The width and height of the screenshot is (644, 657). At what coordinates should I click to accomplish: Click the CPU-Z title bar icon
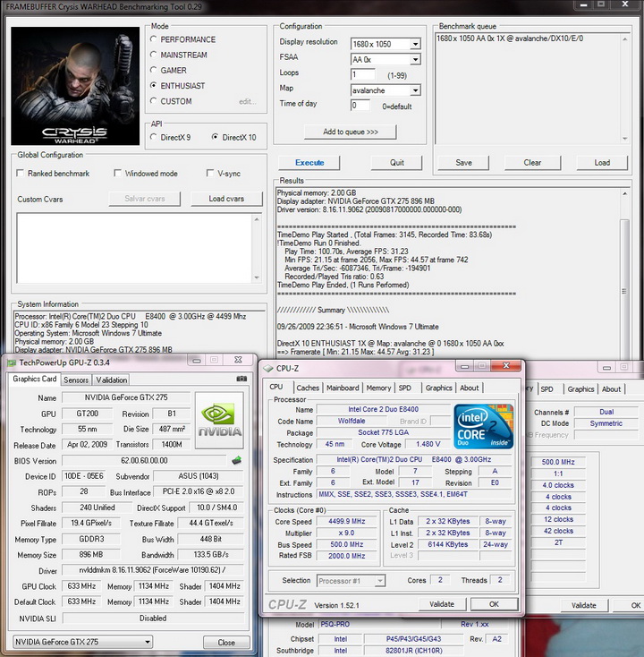[267, 368]
